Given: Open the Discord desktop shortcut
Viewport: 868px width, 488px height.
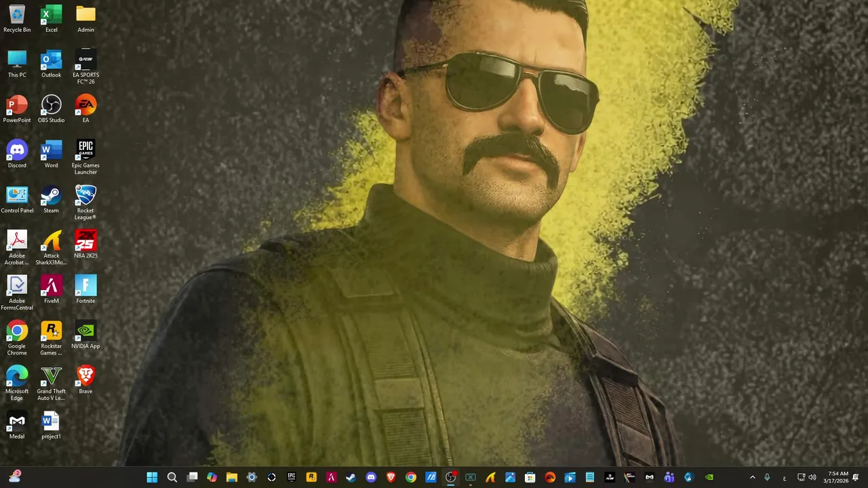Looking at the screenshot, I should pyautogui.click(x=17, y=154).
